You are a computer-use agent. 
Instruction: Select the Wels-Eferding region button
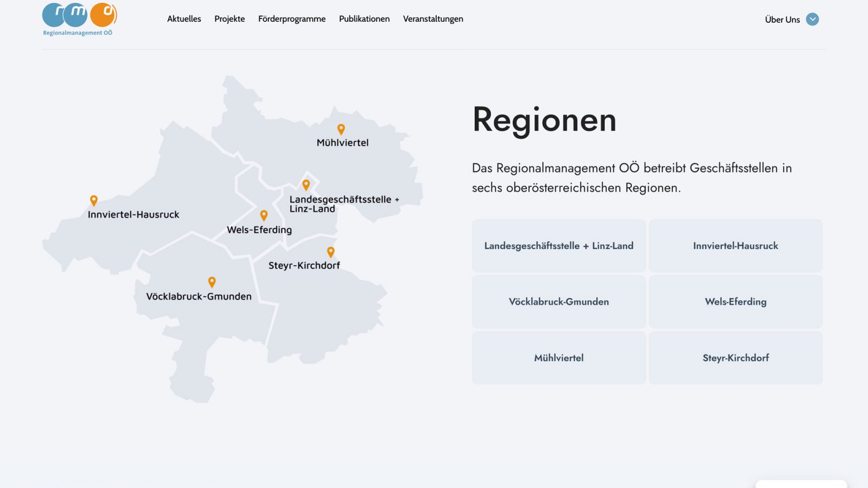(x=736, y=302)
